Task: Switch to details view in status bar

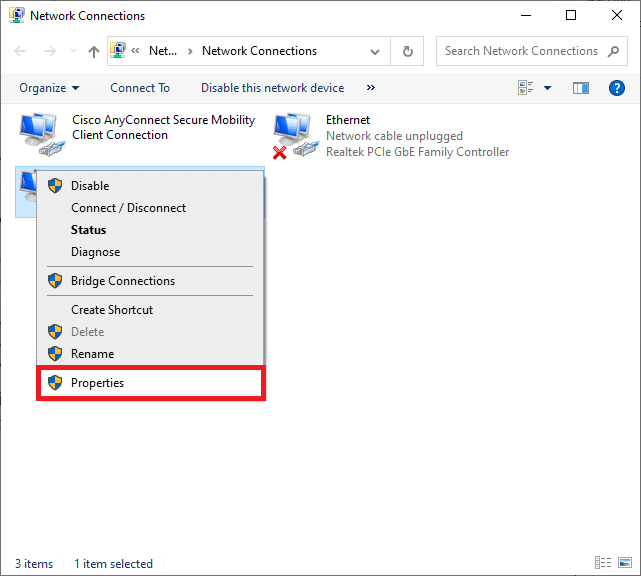Action: (x=602, y=564)
